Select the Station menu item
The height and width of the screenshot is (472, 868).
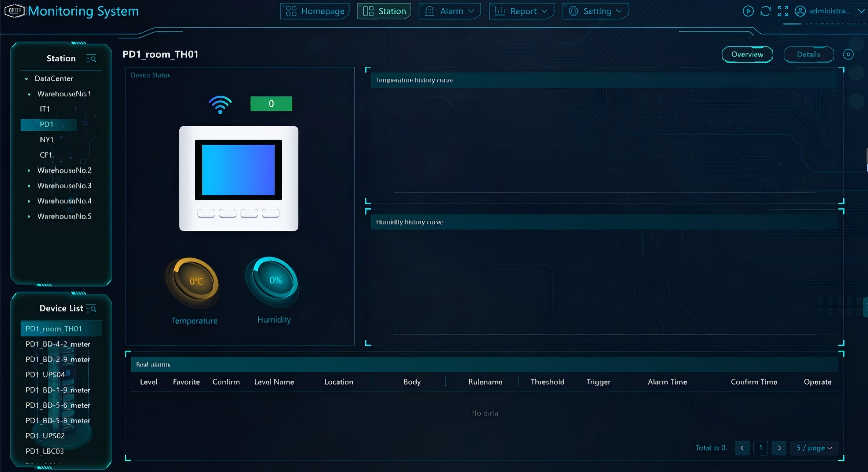click(384, 11)
